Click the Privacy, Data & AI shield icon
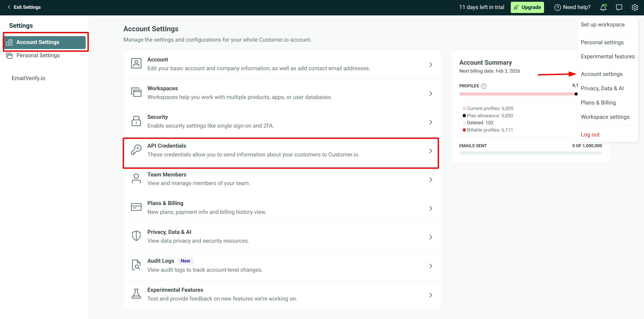Image resolution: width=644 pixels, height=319 pixels. click(136, 236)
